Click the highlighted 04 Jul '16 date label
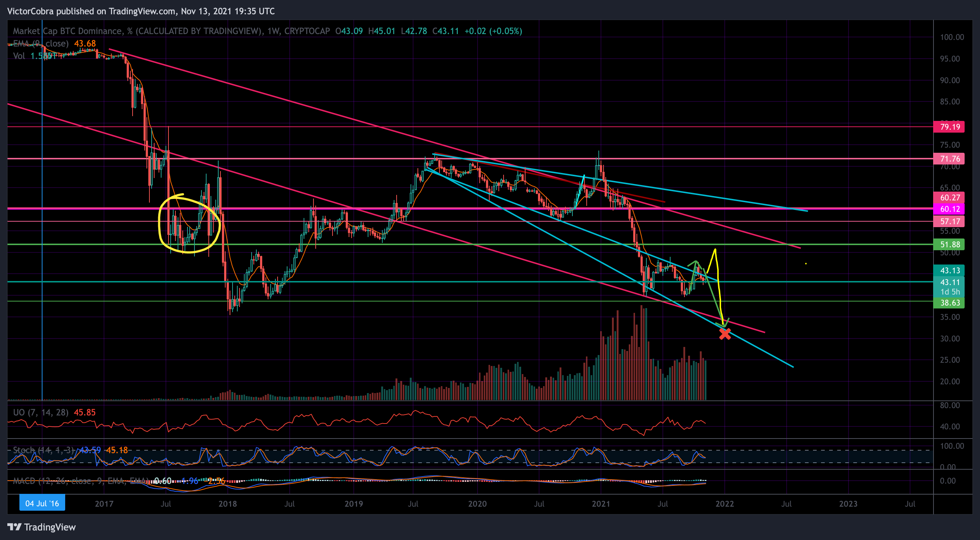Viewport: 980px width, 540px height. coord(42,503)
